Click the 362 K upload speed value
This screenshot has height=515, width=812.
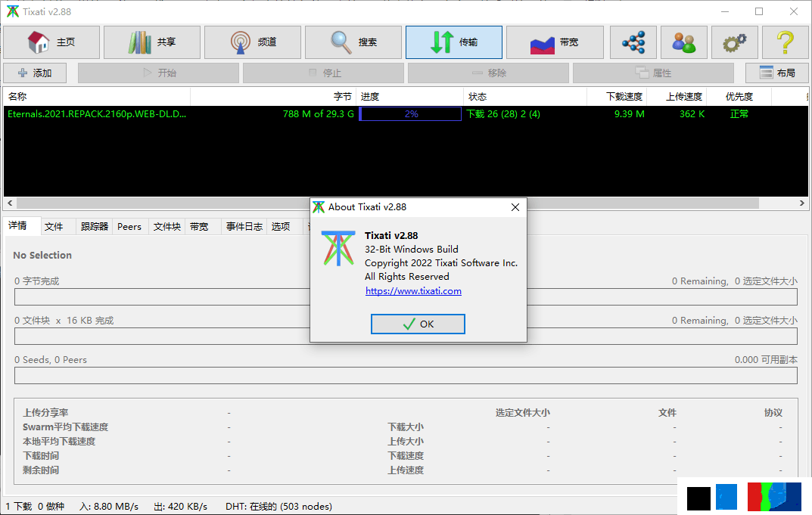[692, 114]
